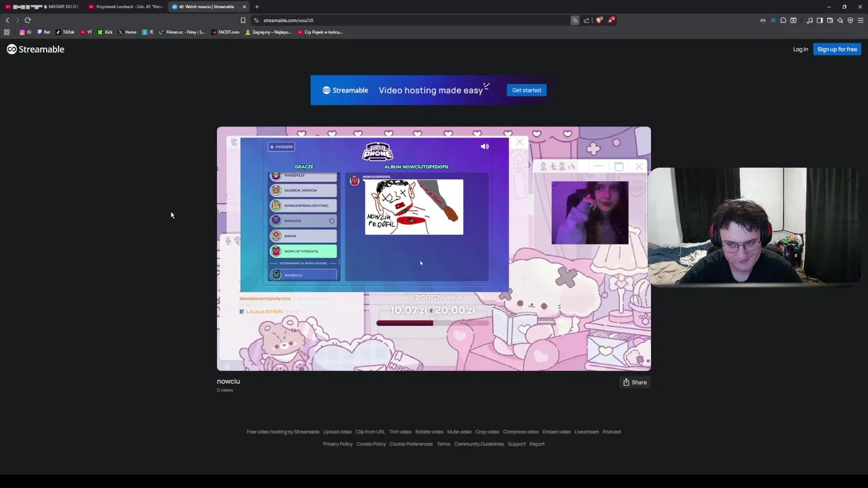Go back with browser back arrow
This screenshot has height=488, width=868.
[x=7, y=20]
